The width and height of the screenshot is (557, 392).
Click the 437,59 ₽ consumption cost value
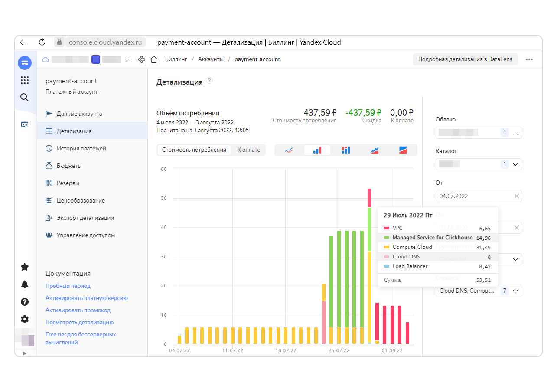tap(321, 113)
